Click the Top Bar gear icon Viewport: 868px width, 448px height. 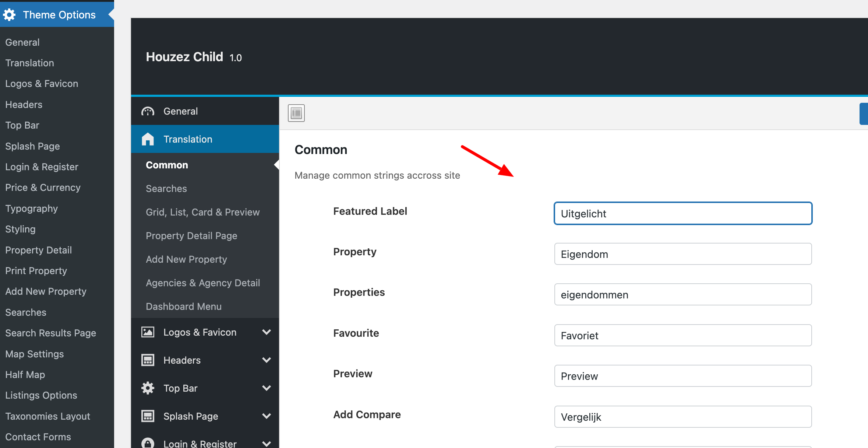(x=148, y=388)
